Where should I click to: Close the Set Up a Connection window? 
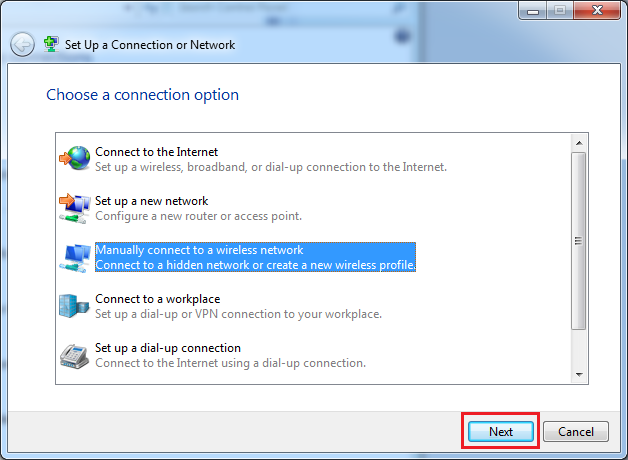(595, 11)
